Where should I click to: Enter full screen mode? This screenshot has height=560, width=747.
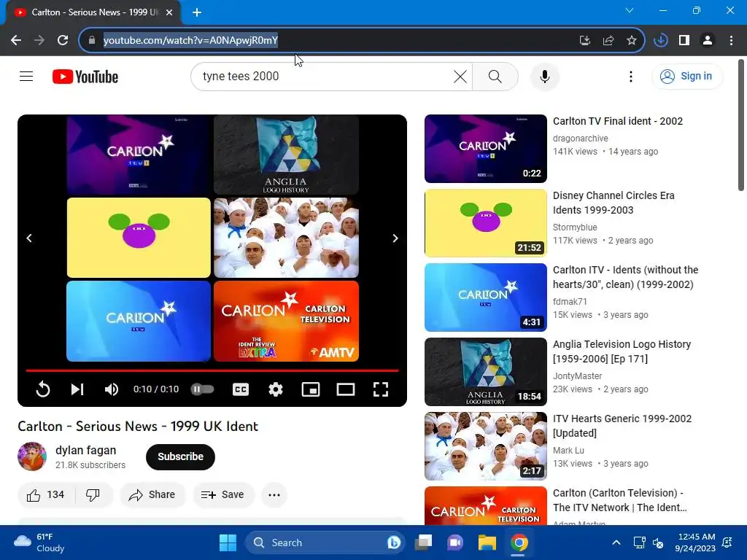pyautogui.click(x=381, y=389)
